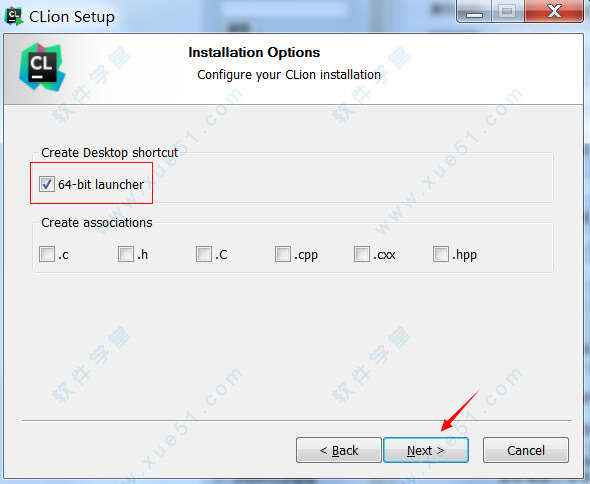Click the CLion Setup title text
This screenshot has width=590, height=484.
(x=71, y=17)
